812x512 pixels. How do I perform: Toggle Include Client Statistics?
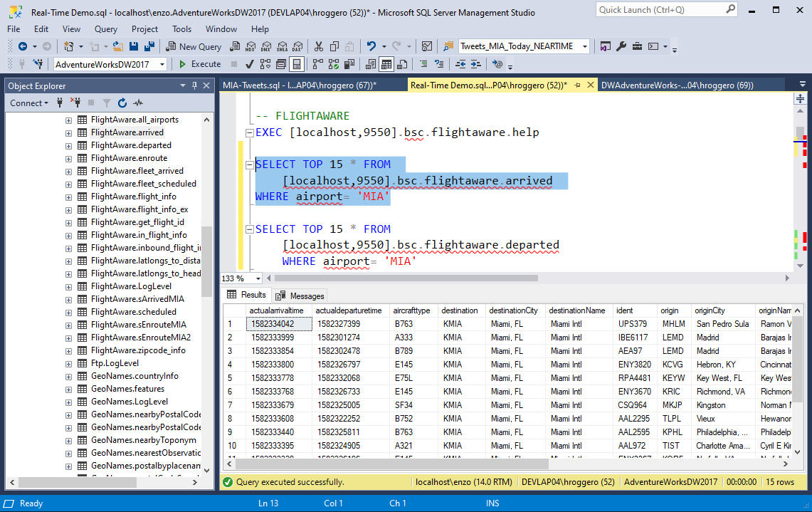point(349,64)
